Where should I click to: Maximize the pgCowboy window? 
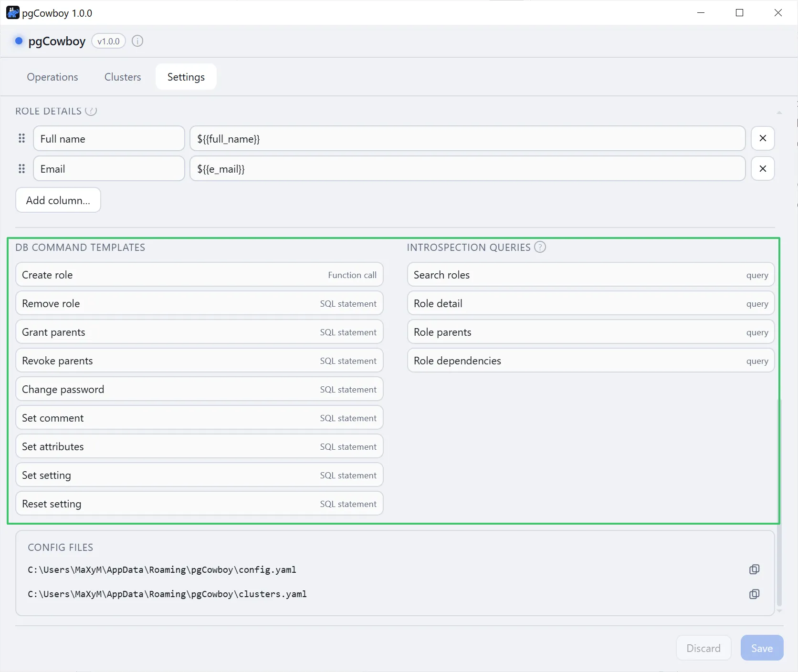pyautogui.click(x=739, y=13)
